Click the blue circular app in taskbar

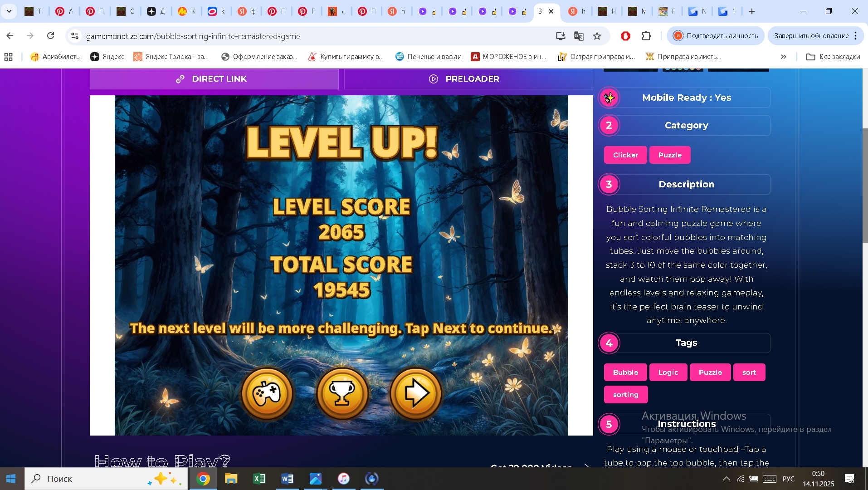pyautogui.click(x=372, y=479)
